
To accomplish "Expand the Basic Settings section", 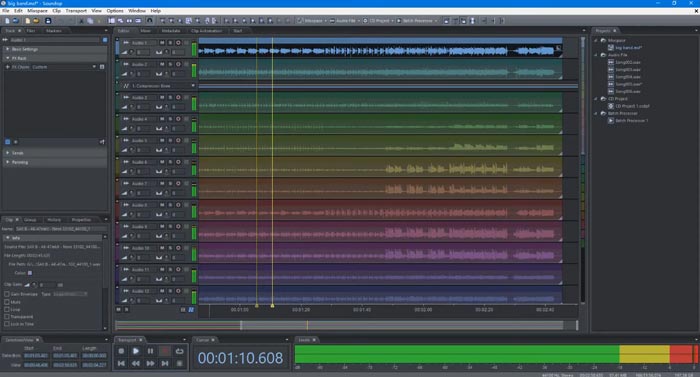I will pos(8,49).
